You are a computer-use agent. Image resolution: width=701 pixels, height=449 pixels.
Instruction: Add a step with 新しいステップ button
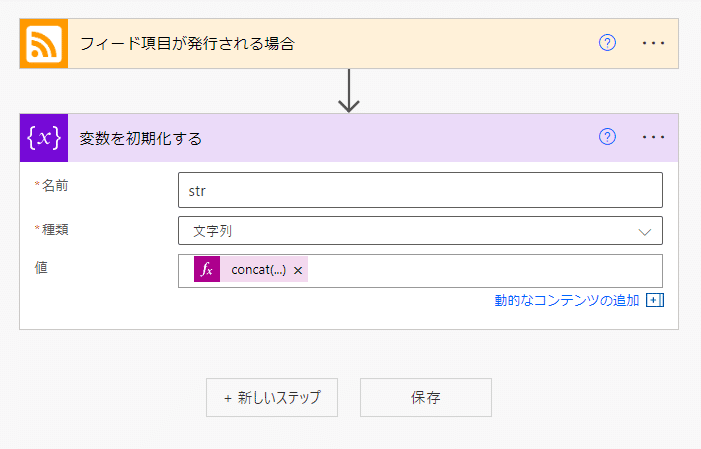click(x=272, y=397)
